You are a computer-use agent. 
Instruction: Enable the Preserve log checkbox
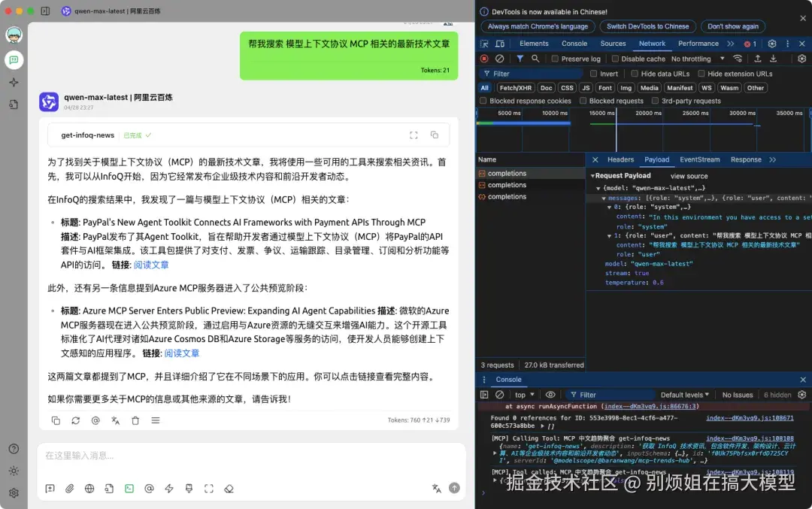[x=556, y=58]
